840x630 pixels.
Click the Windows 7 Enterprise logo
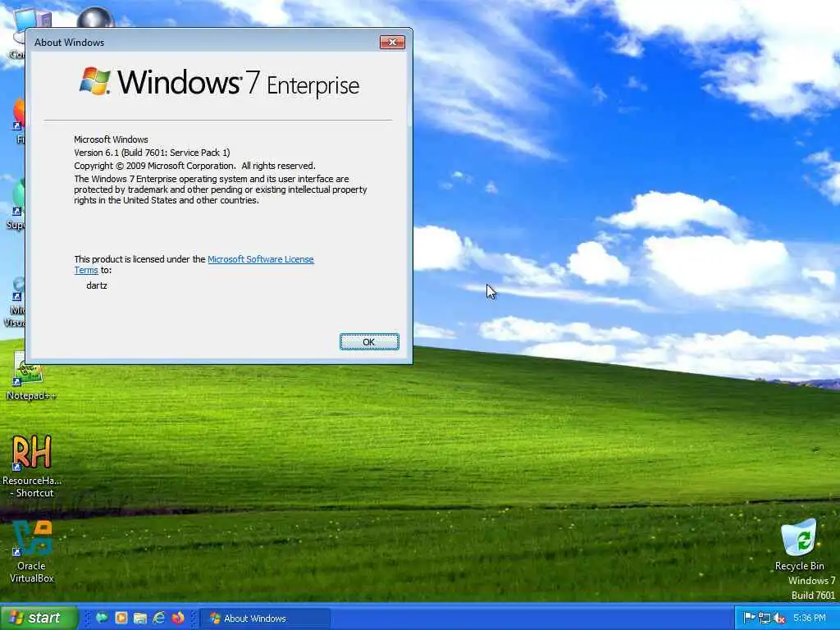(220, 83)
